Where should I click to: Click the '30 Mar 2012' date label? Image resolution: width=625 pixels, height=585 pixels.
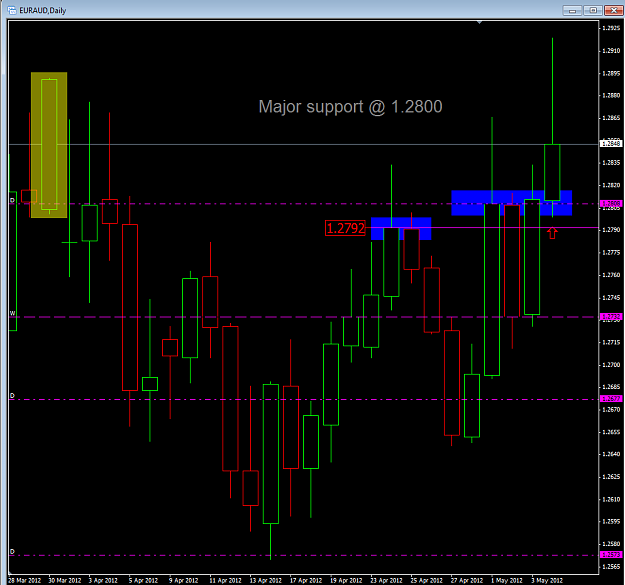click(x=65, y=580)
